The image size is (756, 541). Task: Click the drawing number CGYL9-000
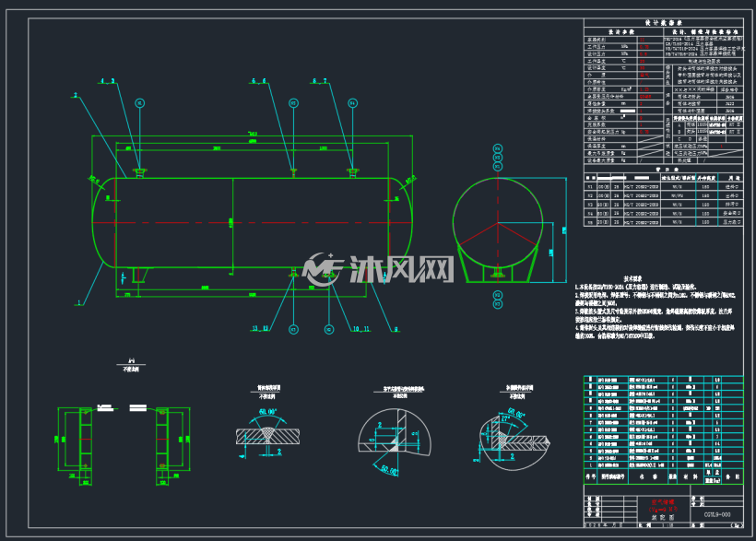click(x=717, y=514)
